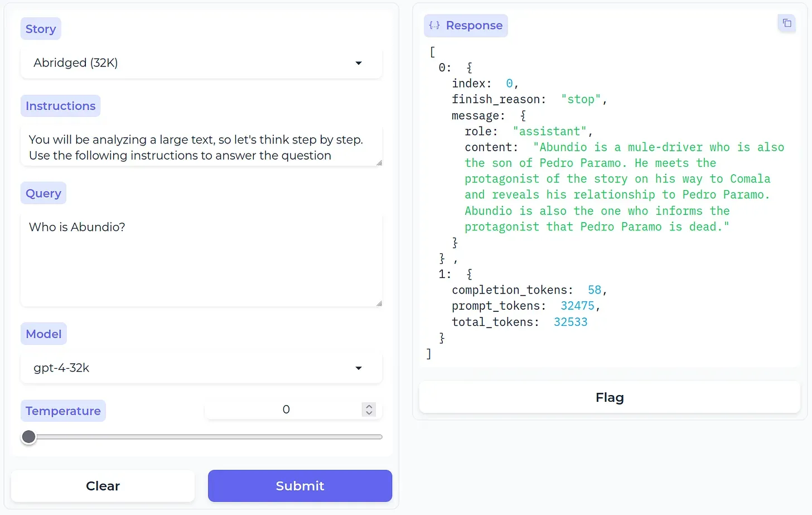
Task: Open the Model dropdown arrow
Action: 359,368
